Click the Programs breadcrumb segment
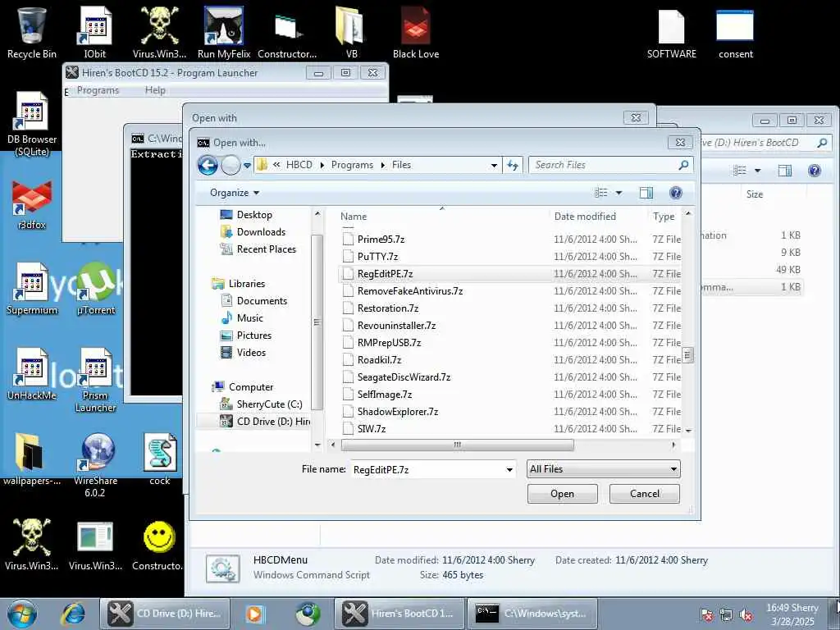The width and height of the screenshot is (840, 630). tap(352, 165)
